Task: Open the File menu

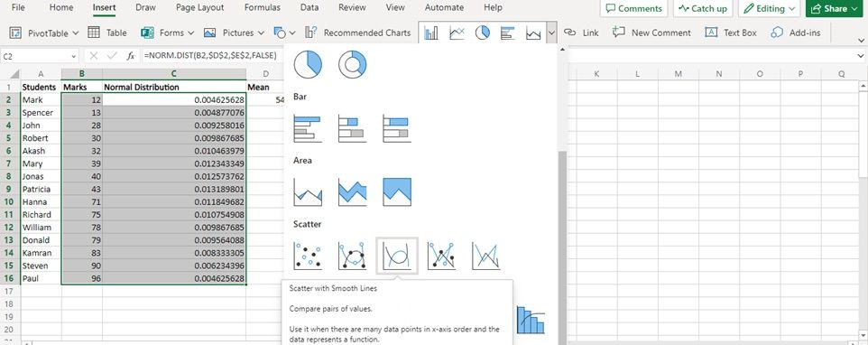Action: coord(18,8)
